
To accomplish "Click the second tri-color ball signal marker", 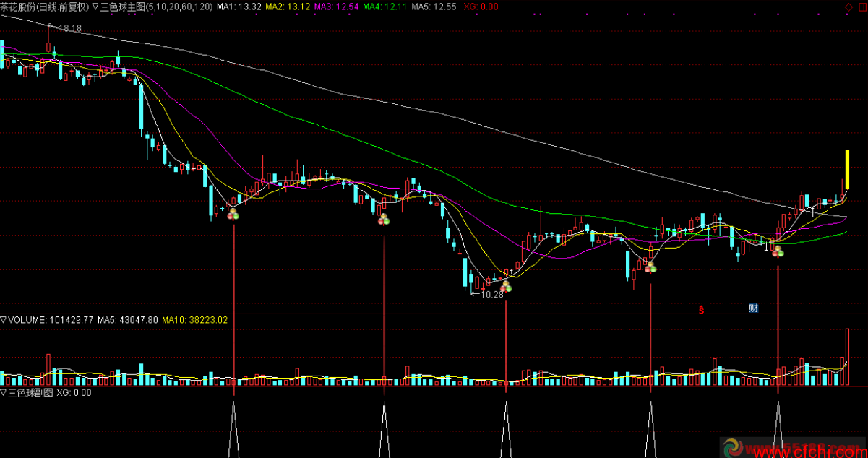I will [x=383, y=218].
